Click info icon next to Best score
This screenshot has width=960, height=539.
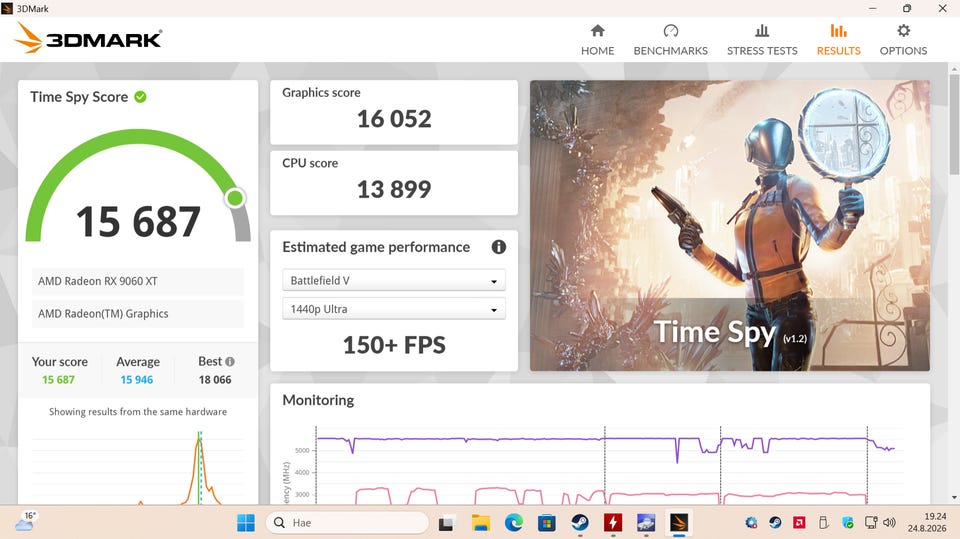coord(230,361)
